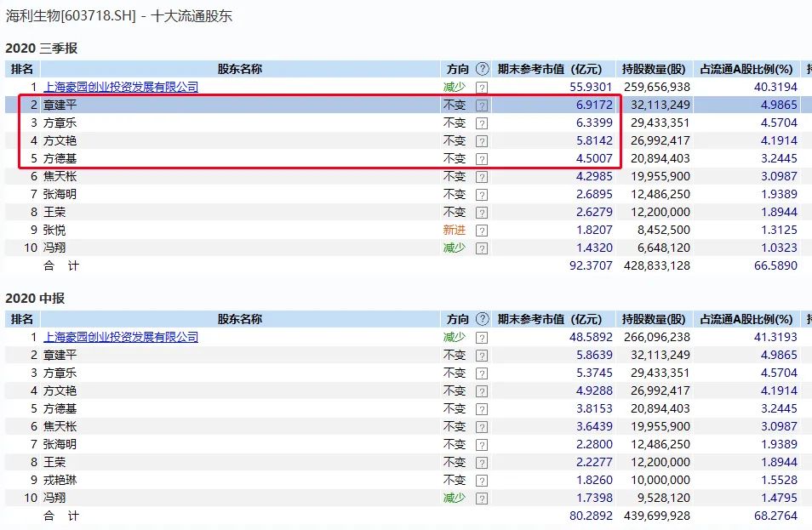Sort 中报 by 期末参考市值(亿元) header

550,319
